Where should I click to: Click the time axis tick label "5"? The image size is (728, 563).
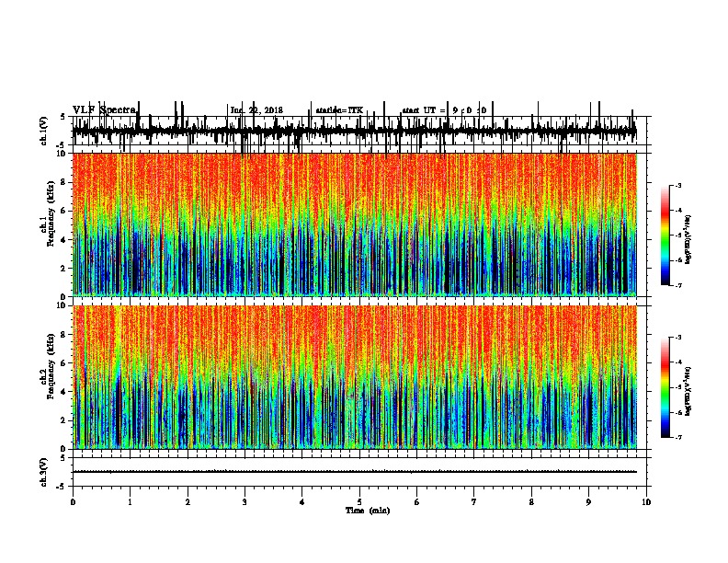(x=359, y=502)
